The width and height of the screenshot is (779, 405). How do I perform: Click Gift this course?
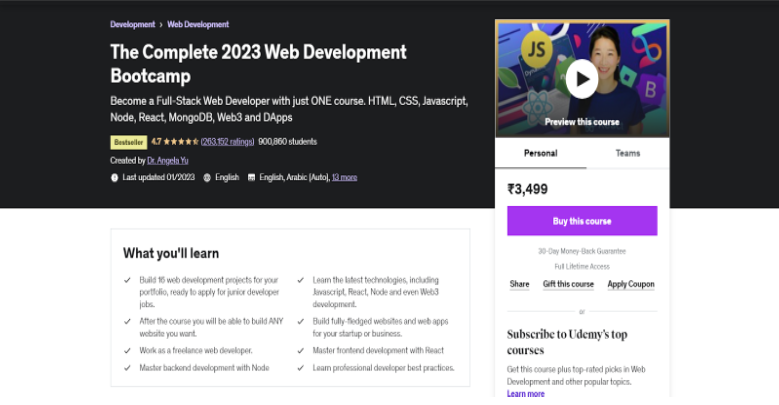[568, 284]
